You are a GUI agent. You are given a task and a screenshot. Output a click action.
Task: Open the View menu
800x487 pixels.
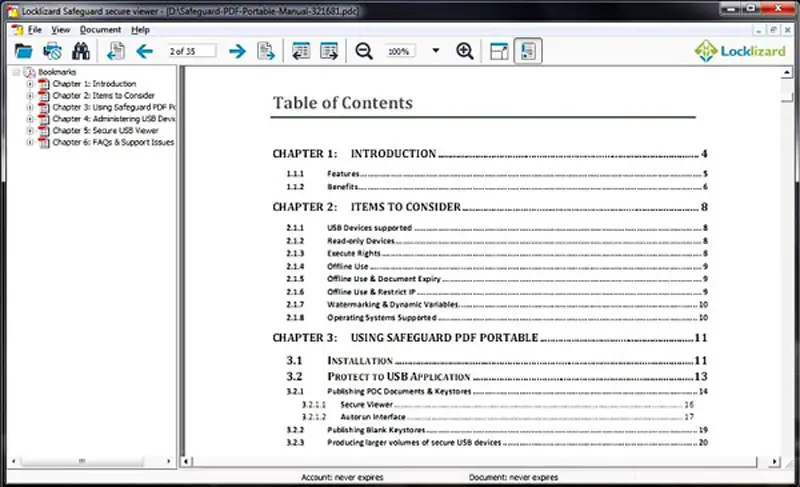point(61,30)
